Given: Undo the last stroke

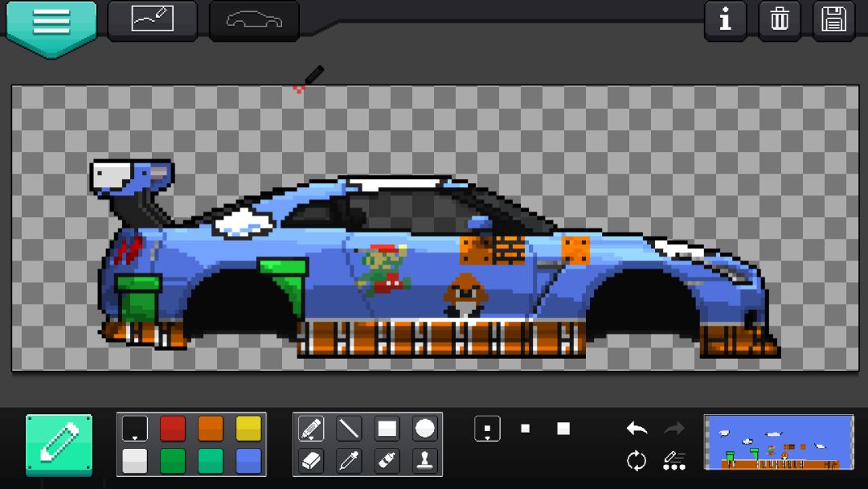Looking at the screenshot, I should click(637, 428).
